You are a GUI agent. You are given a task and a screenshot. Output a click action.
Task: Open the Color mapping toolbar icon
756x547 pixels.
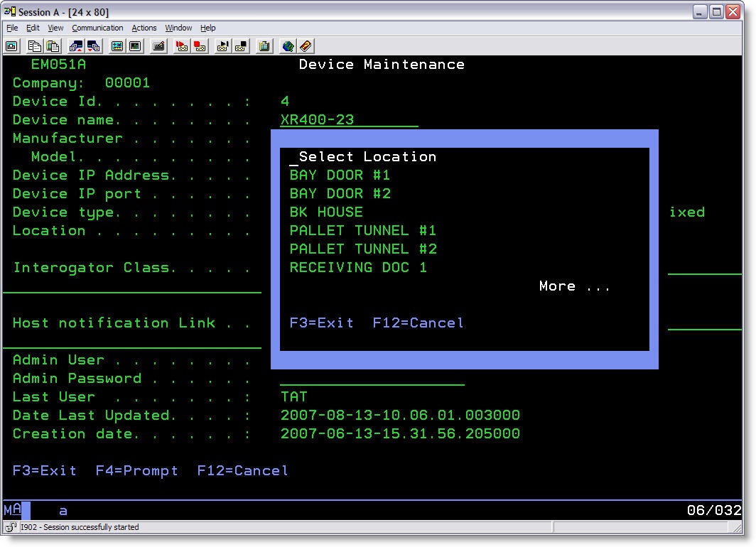(136, 46)
